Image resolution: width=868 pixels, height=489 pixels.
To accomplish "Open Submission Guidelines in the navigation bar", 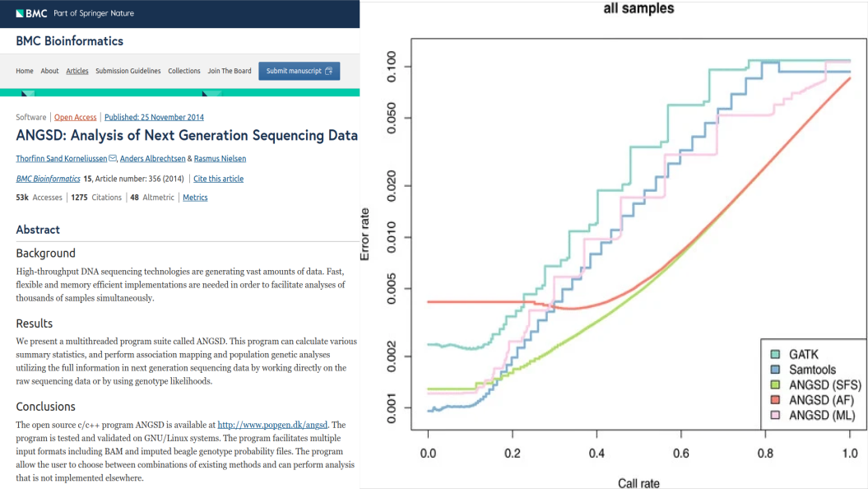I will pyautogui.click(x=128, y=71).
